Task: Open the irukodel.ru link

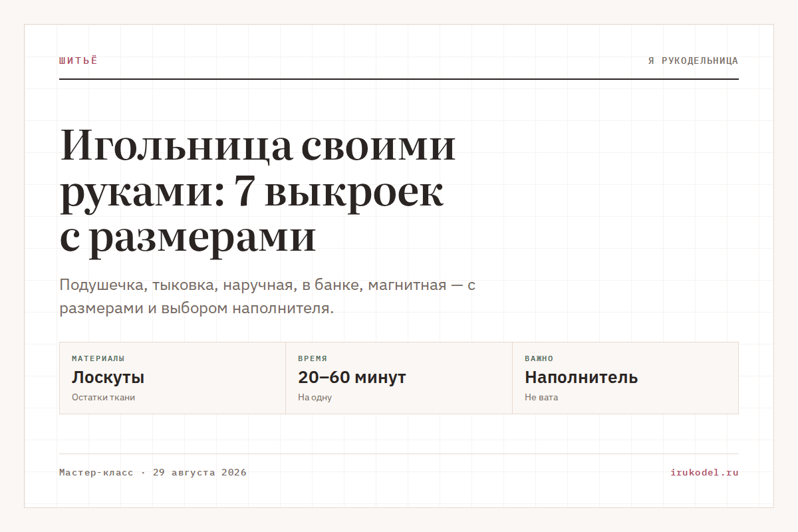Action: 705,473
